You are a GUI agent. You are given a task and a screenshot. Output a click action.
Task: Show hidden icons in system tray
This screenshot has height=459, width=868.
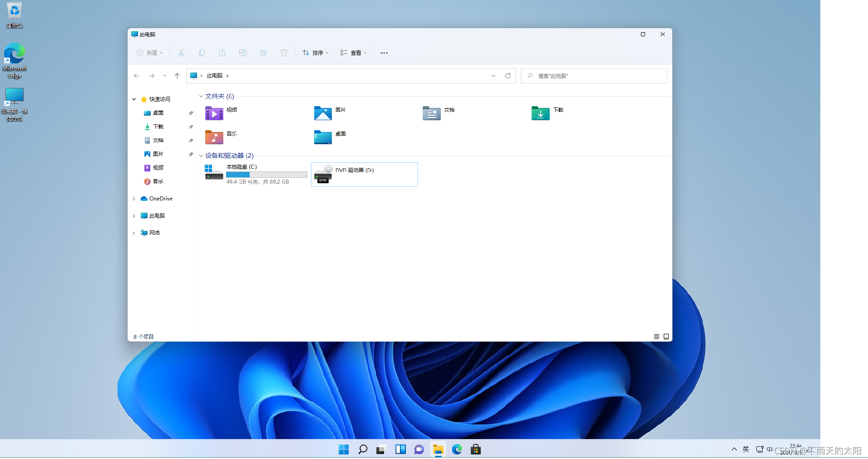tap(734, 449)
